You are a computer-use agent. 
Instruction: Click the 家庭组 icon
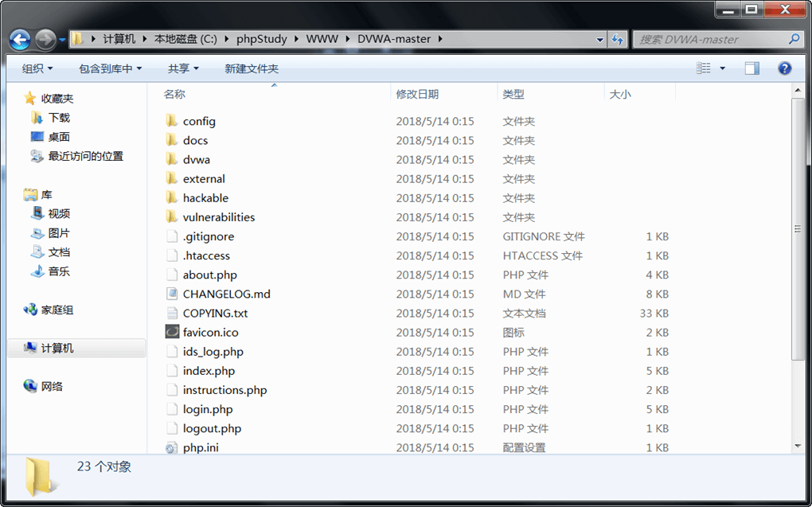(30, 310)
